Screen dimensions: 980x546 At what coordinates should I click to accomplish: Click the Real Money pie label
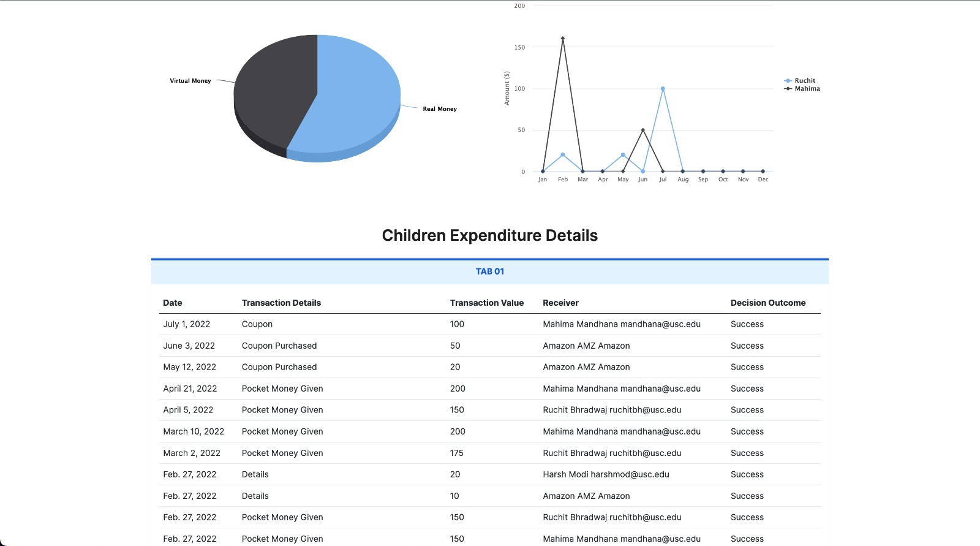click(x=440, y=109)
